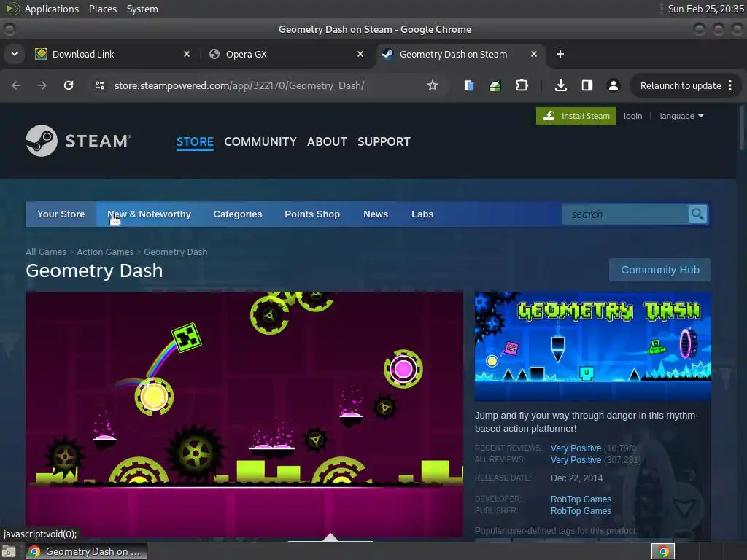Close the Download Link tab

[187, 54]
